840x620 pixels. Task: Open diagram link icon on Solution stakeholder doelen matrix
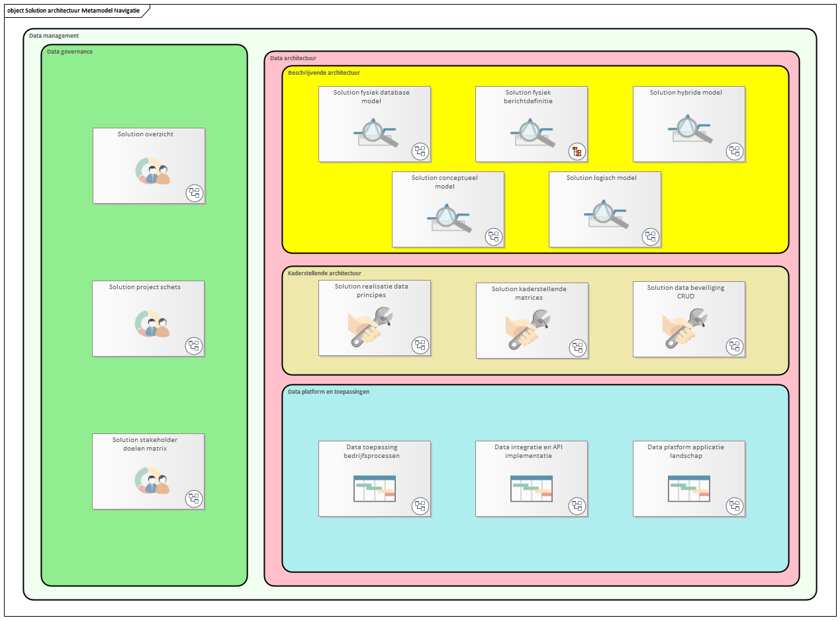tap(194, 499)
